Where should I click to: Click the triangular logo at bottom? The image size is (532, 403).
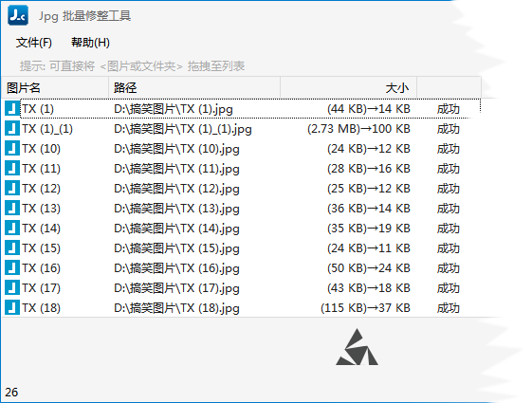[357, 347]
